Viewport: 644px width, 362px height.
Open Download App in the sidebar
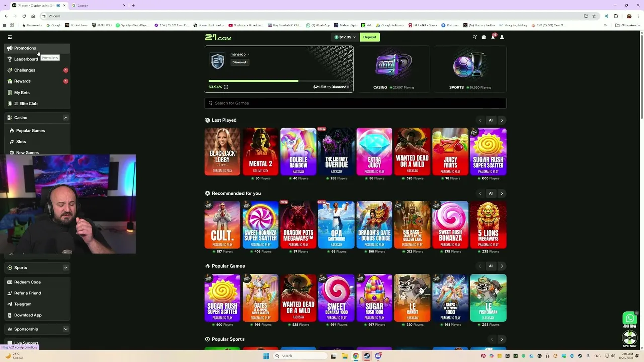point(37,315)
